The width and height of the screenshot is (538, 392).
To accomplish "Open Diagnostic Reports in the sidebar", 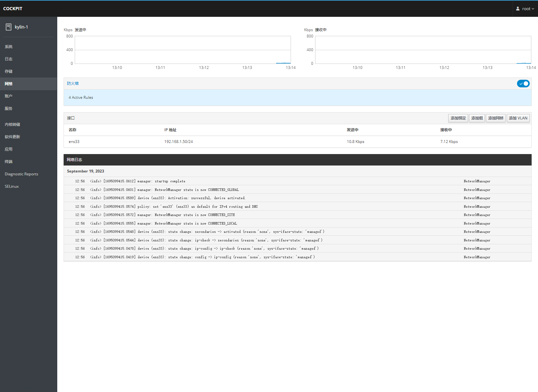I will click(28, 174).
